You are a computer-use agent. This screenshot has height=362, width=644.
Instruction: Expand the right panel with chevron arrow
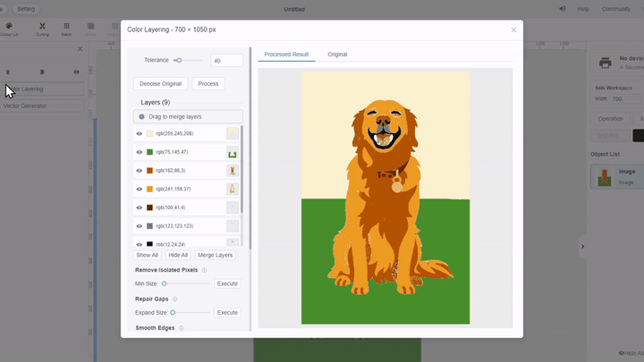pos(582,247)
